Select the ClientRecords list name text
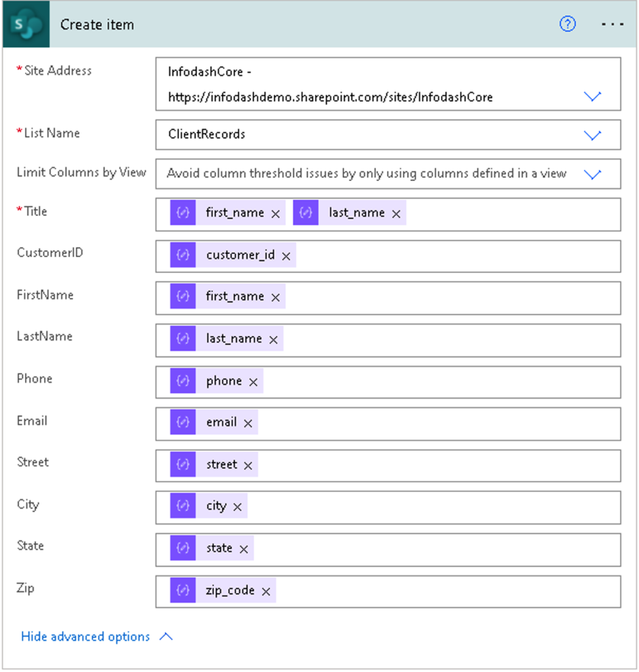 206,134
